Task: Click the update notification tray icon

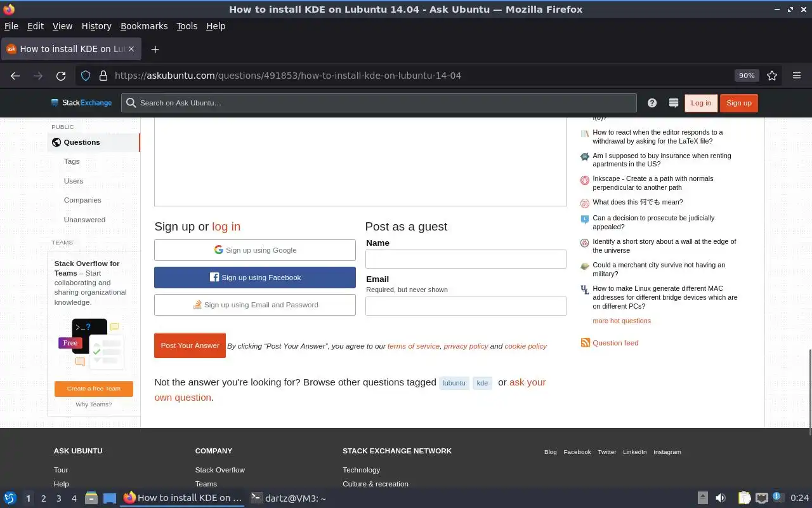Action: 778,498
